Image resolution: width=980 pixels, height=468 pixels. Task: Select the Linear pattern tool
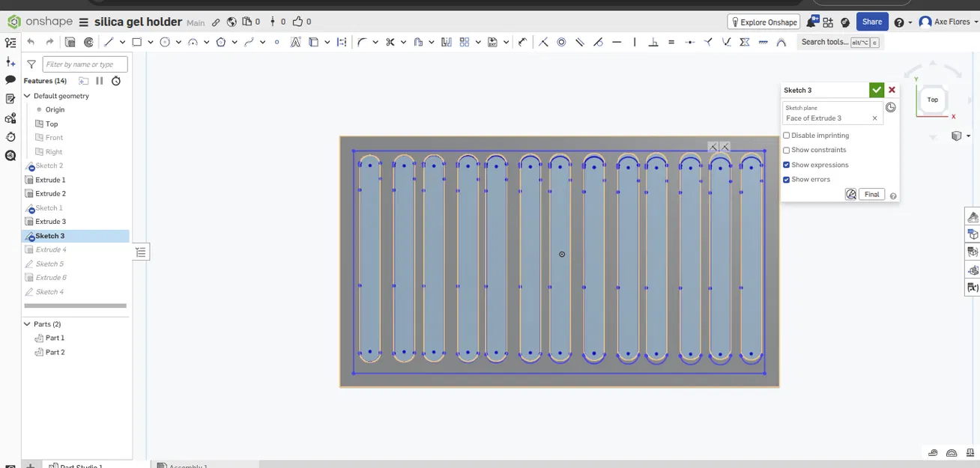pos(464,42)
